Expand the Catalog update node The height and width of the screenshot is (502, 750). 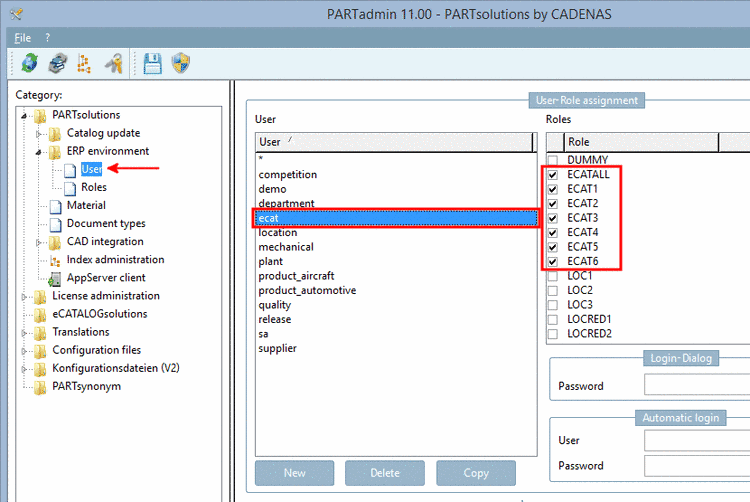click(39, 134)
